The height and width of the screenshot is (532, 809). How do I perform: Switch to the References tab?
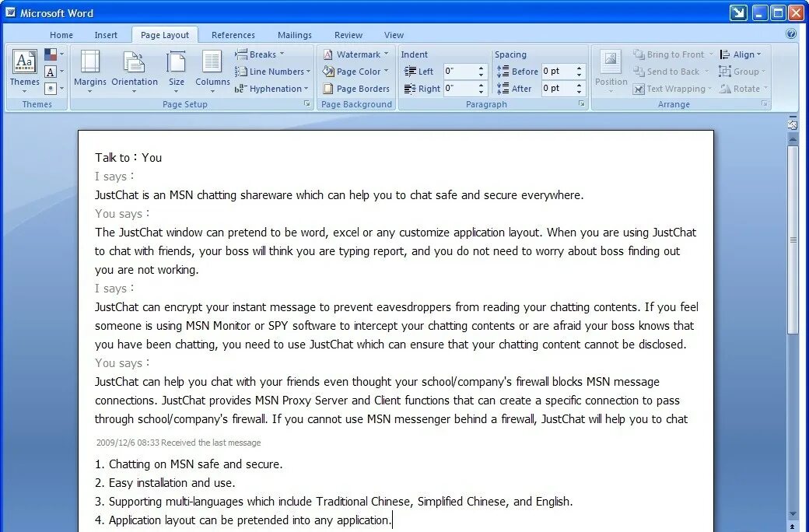[x=233, y=35]
